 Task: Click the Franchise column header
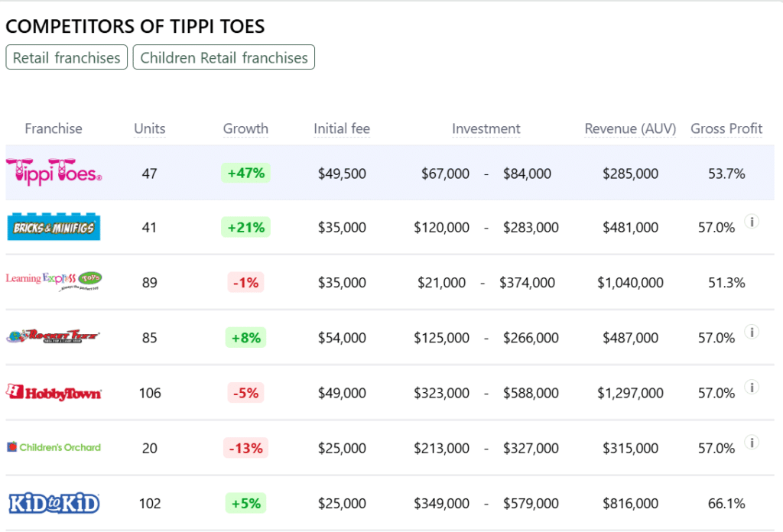(54, 128)
